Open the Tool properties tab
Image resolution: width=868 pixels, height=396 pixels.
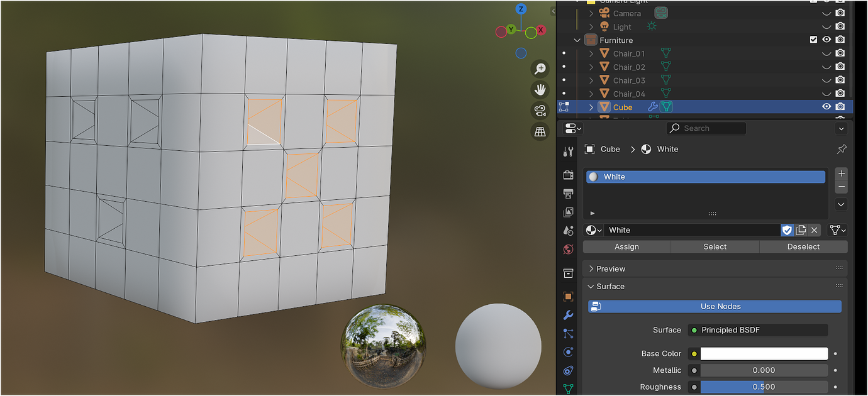point(569,151)
